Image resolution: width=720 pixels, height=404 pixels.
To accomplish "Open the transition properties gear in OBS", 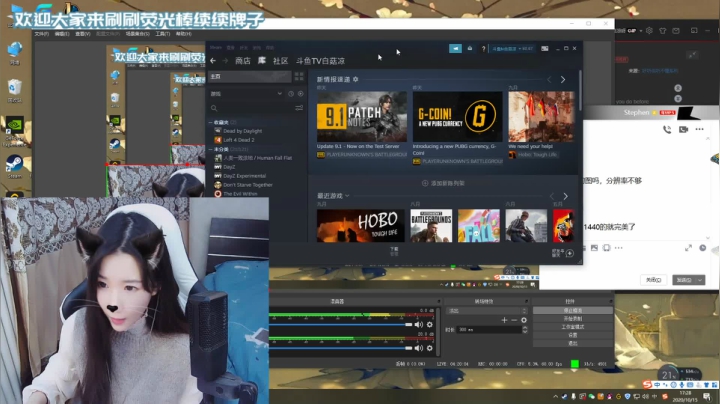I will tap(524, 320).
